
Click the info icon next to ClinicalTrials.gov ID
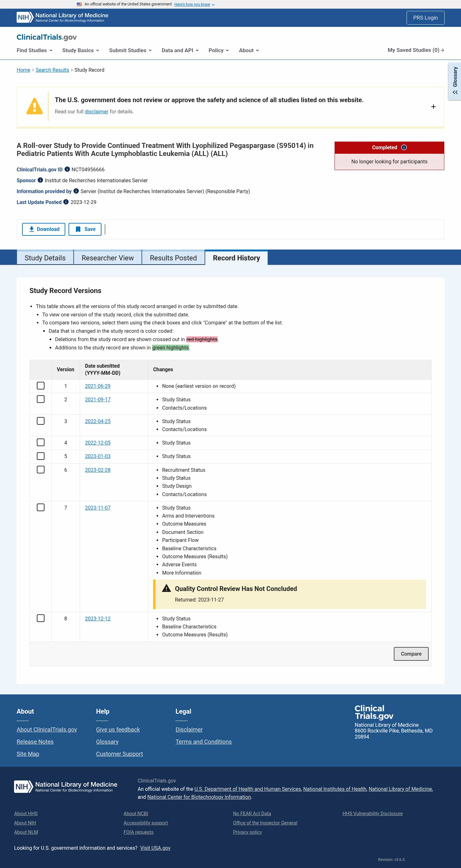[x=67, y=169]
